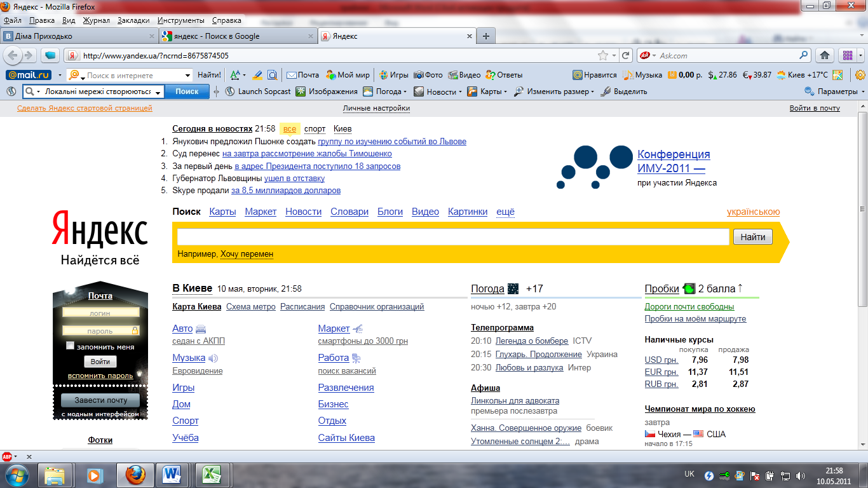Open Почта in the Mail.ru toolbar
Image resolution: width=868 pixels, height=488 pixels.
click(303, 75)
